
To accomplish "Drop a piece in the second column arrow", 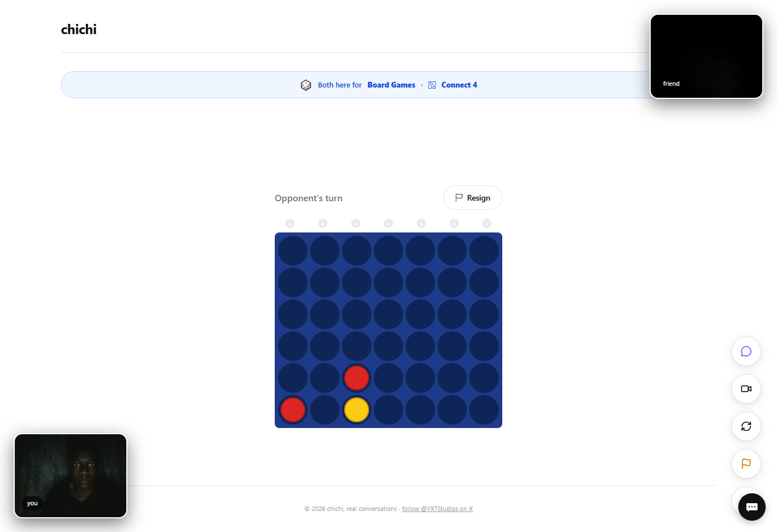I will (x=323, y=223).
